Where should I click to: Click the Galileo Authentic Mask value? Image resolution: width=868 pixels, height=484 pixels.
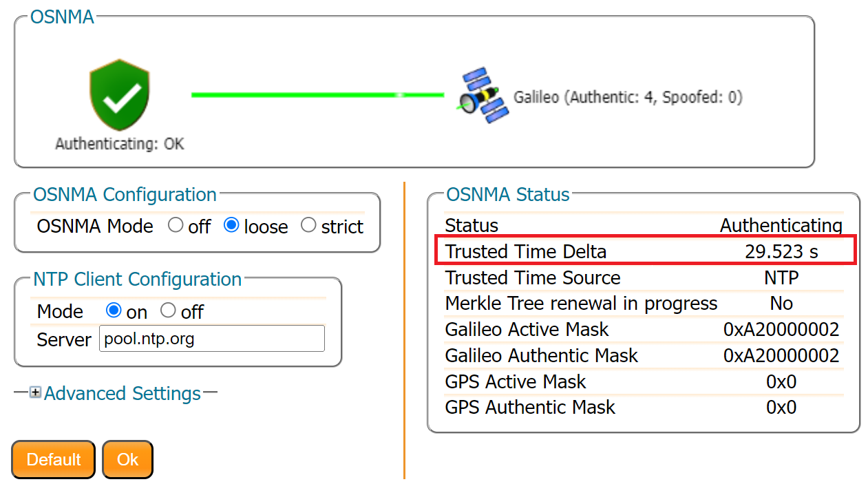pos(781,356)
